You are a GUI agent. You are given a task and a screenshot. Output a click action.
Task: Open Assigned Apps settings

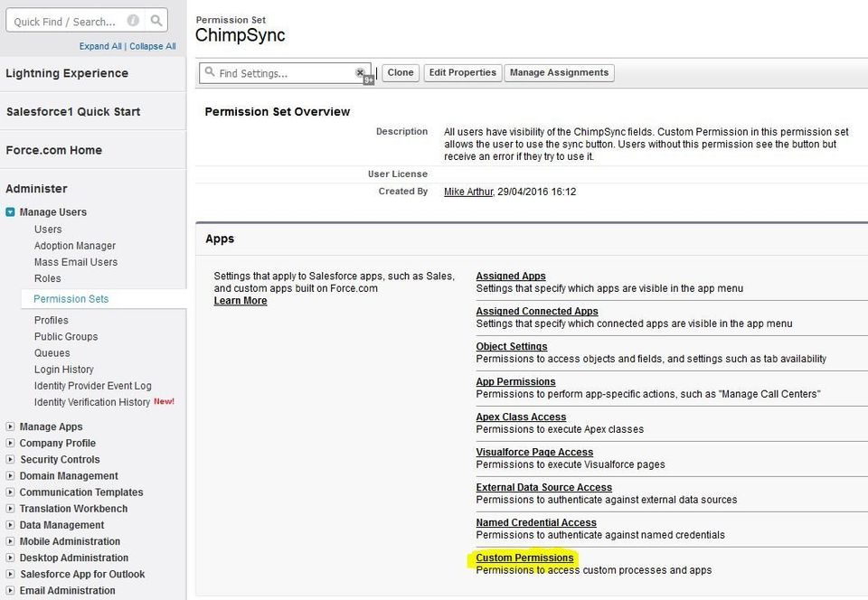tap(511, 276)
